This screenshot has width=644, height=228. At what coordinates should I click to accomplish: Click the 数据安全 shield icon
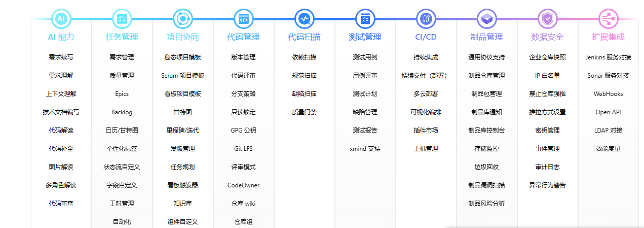pyautogui.click(x=547, y=19)
